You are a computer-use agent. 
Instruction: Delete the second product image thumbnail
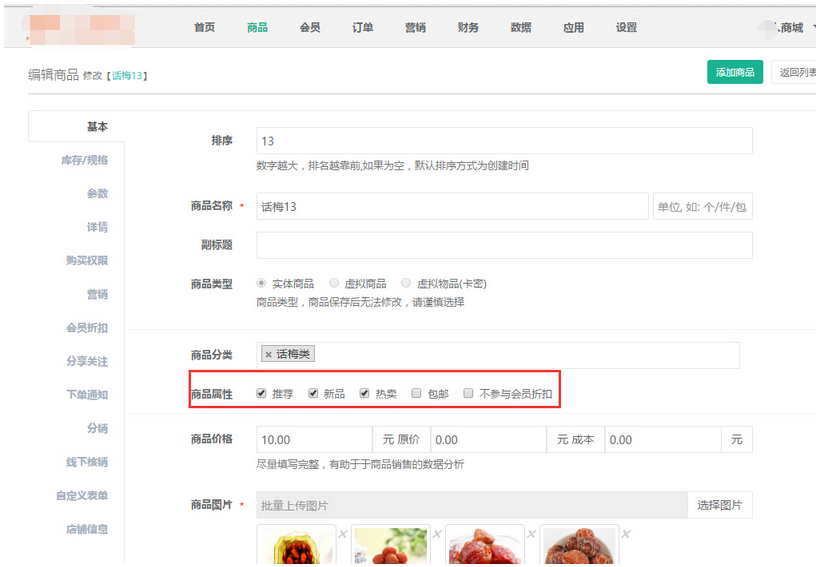pos(436,534)
